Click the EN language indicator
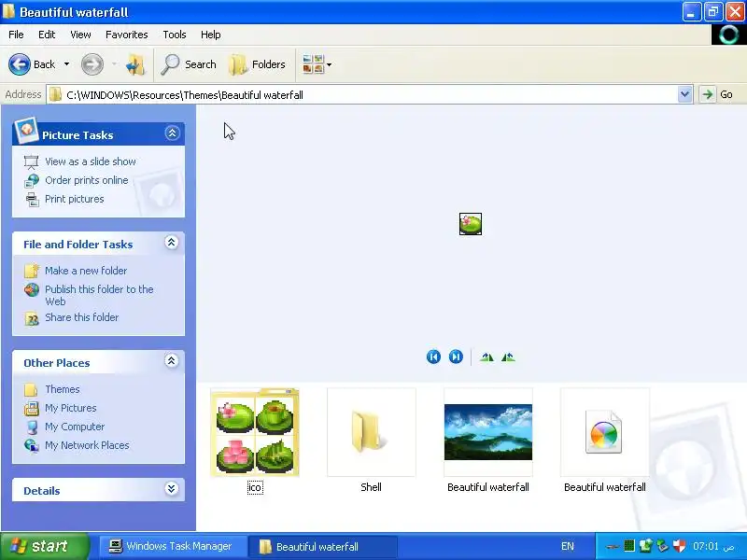This screenshot has width=747, height=560. 568,546
